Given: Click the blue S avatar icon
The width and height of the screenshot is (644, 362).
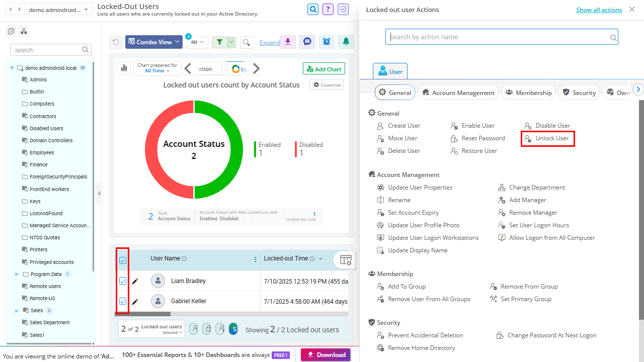Looking at the screenshot, I should 233,329.
